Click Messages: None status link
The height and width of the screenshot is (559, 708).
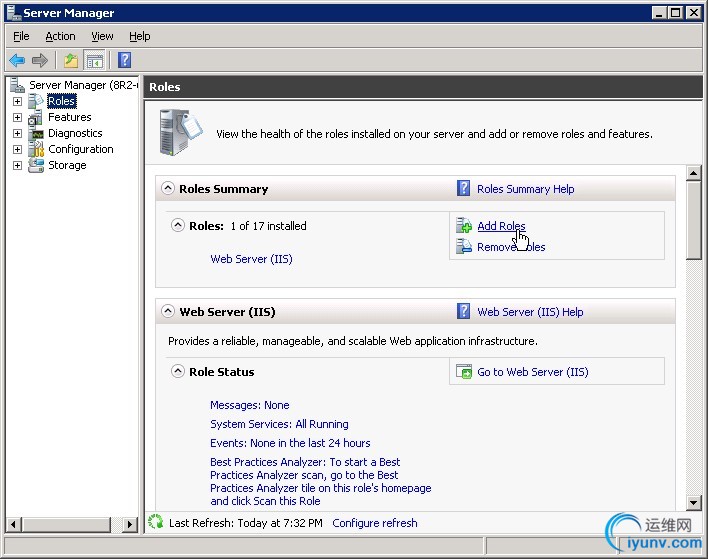click(250, 405)
